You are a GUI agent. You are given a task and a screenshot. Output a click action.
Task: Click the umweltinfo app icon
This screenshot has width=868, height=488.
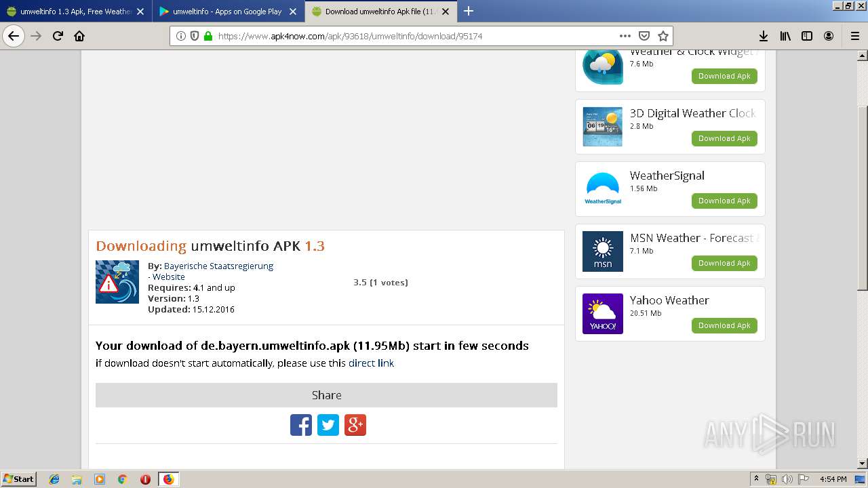(x=117, y=282)
